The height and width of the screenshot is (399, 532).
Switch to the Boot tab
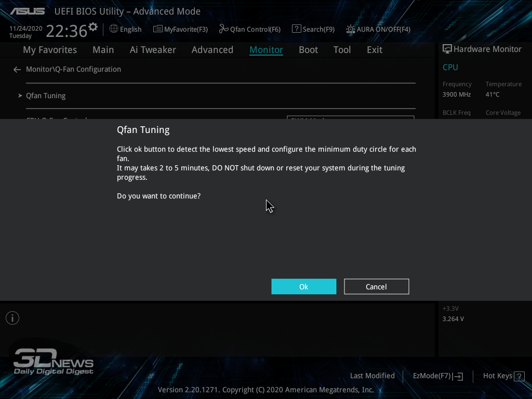tap(309, 50)
